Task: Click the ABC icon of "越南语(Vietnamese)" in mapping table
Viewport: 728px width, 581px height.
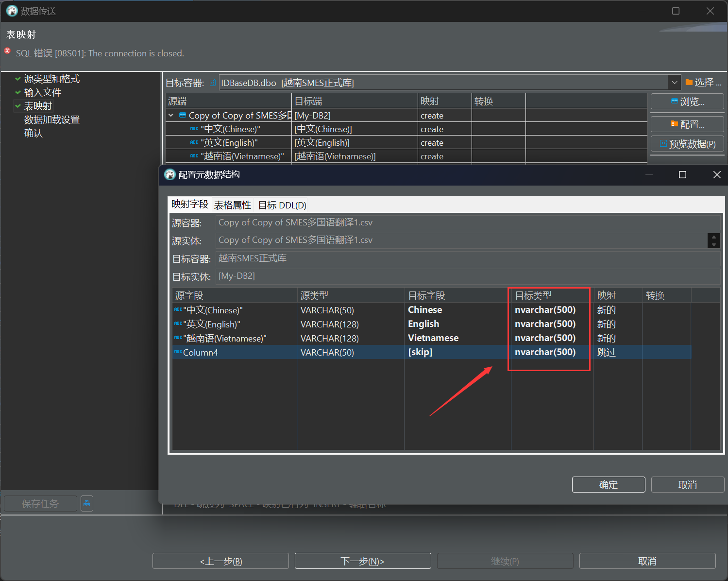Action: [x=194, y=156]
